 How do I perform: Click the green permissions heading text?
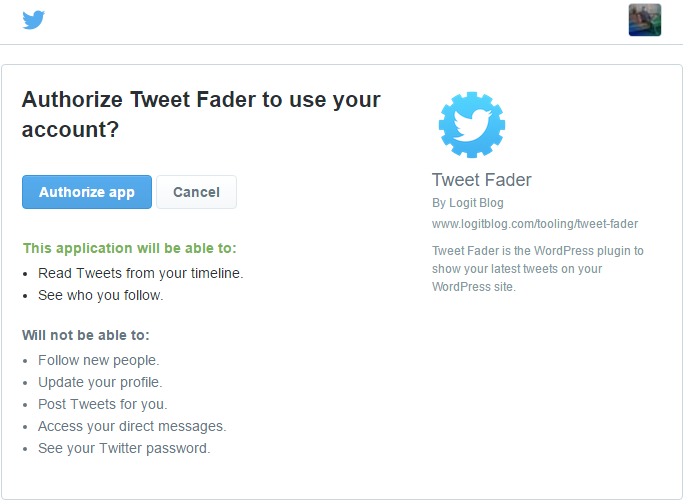click(x=129, y=248)
